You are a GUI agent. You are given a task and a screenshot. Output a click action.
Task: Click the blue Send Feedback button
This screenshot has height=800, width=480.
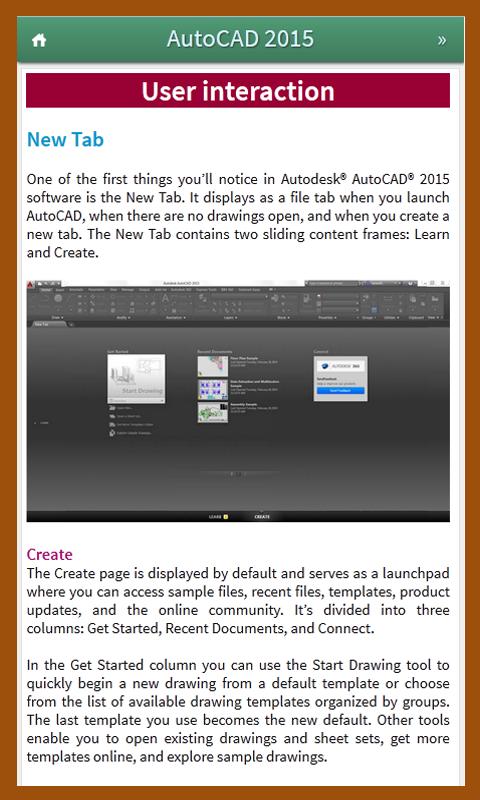pos(341,390)
